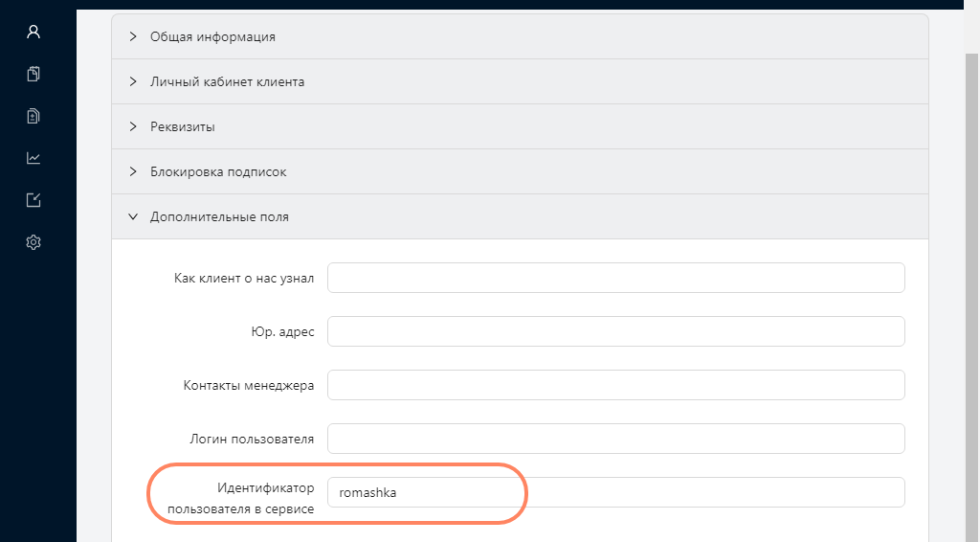Open the invoice document icon in sidebar
980x542 pixels.
[x=33, y=116]
